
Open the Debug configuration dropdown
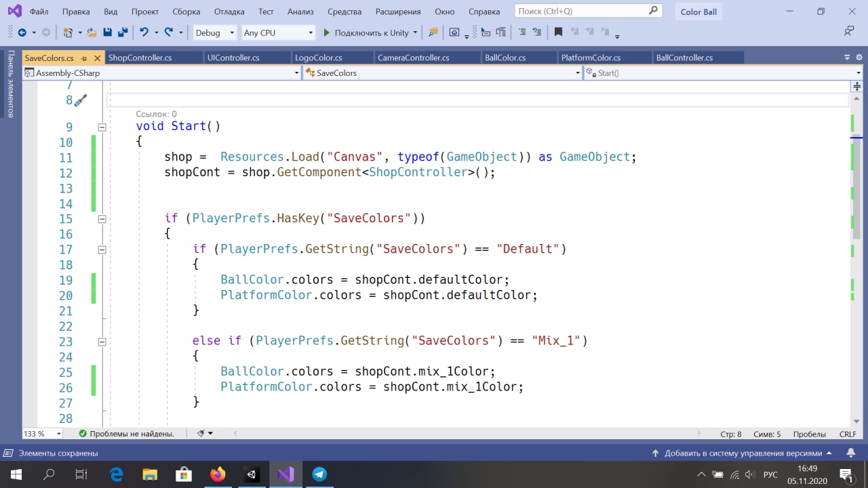pyautogui.click(x=214, y=33)
